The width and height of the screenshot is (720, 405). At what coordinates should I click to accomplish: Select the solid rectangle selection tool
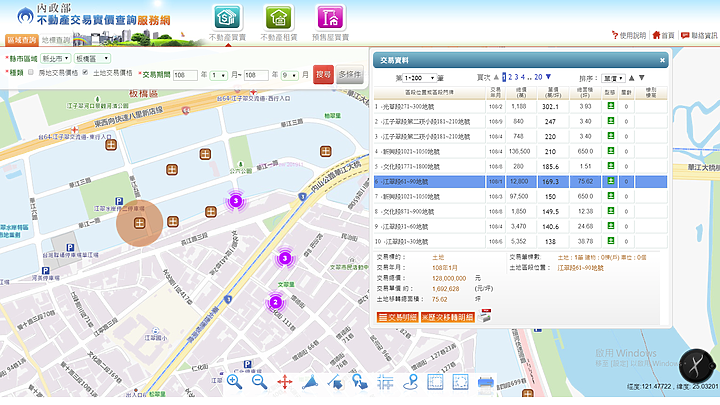point(435,382)
